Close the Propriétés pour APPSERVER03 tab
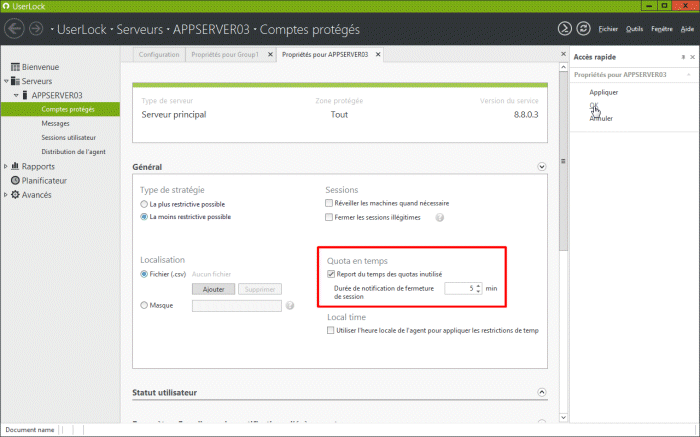Viewport: 700px width, 437px height. pyautogui.click(x=378, y=54)
